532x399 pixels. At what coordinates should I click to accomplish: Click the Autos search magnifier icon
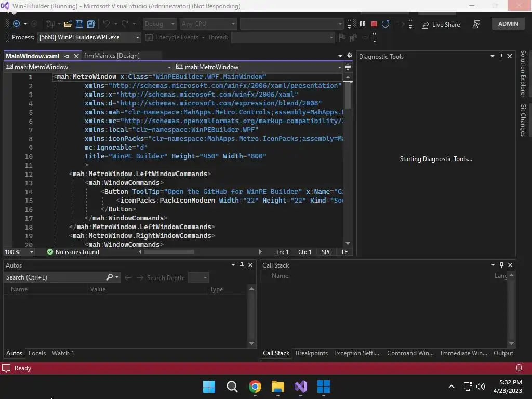coord(109,277)
